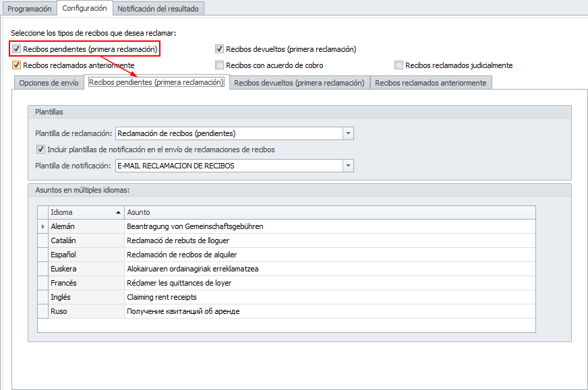Screen dimensions: 588x390
Task: Switch to Recibos reclamados anteriormente sub-tab
Action: pyautogui.click(x=430, y=83)
